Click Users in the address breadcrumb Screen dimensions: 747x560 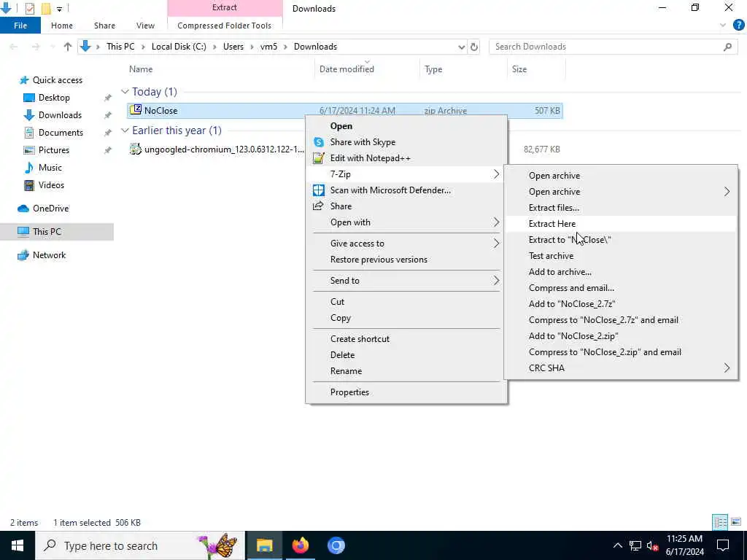(x=233, y=47)
